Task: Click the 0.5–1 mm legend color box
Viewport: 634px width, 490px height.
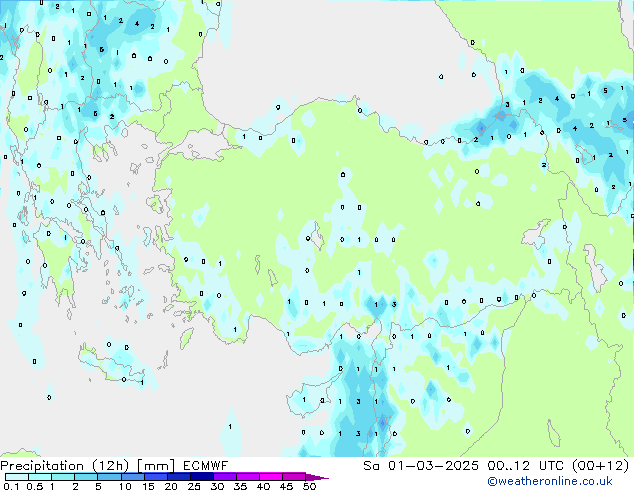Action: click(x=40, y=477)
